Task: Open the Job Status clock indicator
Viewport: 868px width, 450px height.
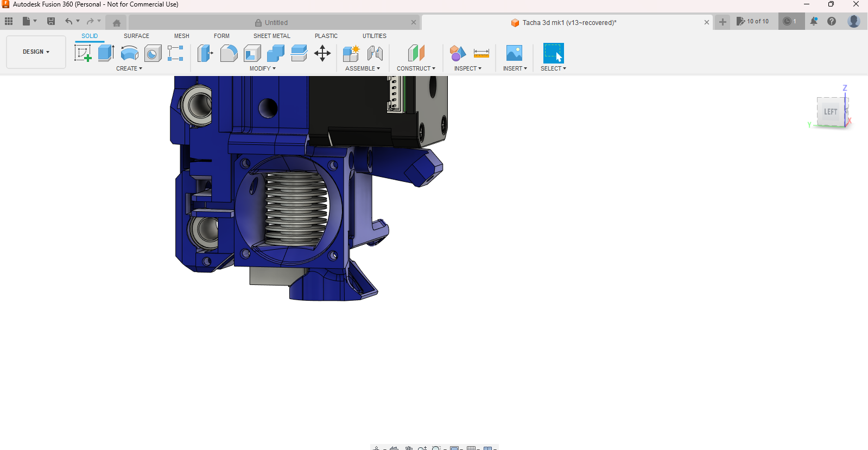Action: (x=791, y=22)
